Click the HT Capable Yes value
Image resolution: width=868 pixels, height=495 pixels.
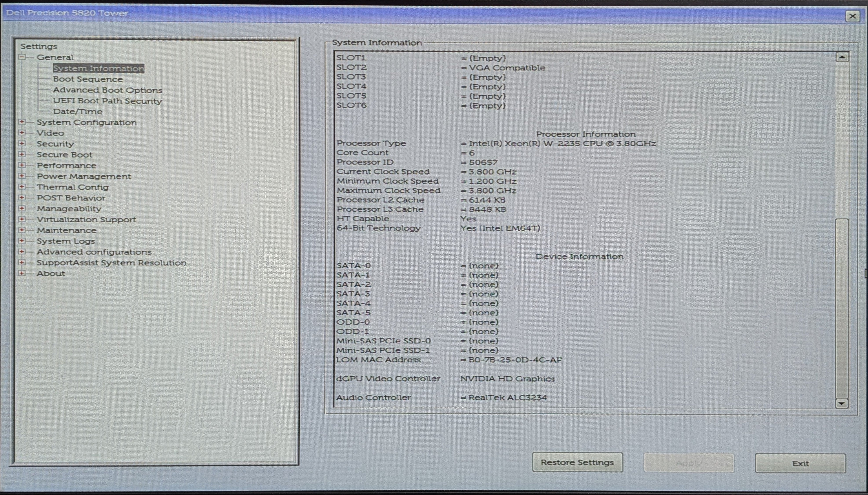point(468,219)
